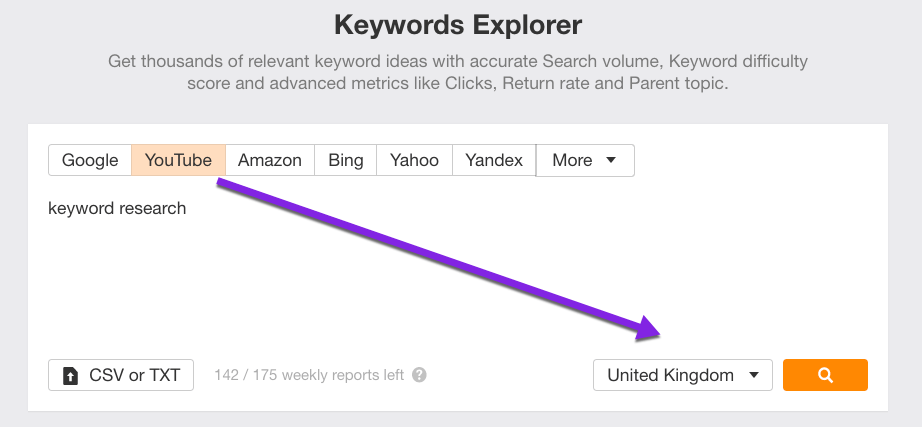Viewport: 922px width, 427px height.
Task: Open the United Kingdom country dropdown
Action: click(x=682, y=375)
